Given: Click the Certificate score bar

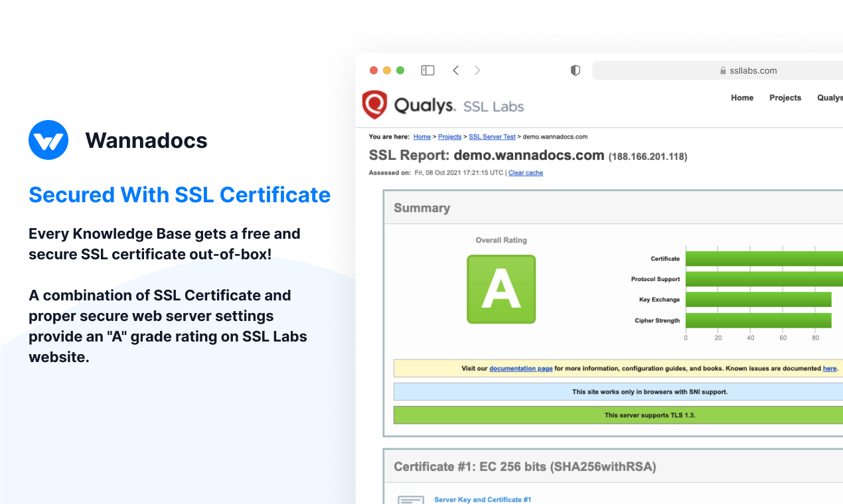Looking at the screenshot, I should [x=764, y=259].
